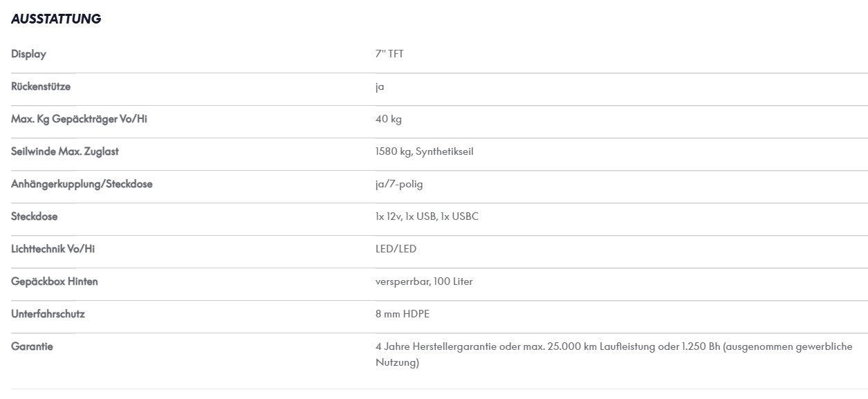The image size is (868, 399).
Task: Click the 40 kg value
Action: tap(389, 119)
